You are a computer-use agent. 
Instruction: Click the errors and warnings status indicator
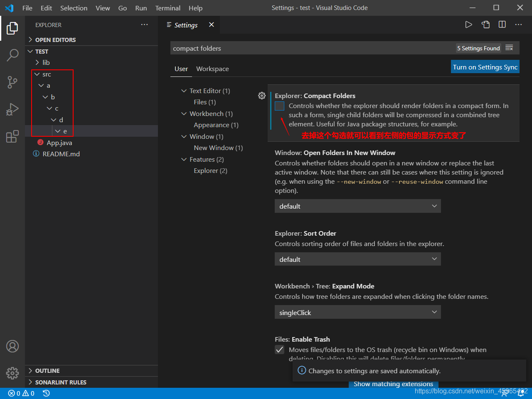21,393
